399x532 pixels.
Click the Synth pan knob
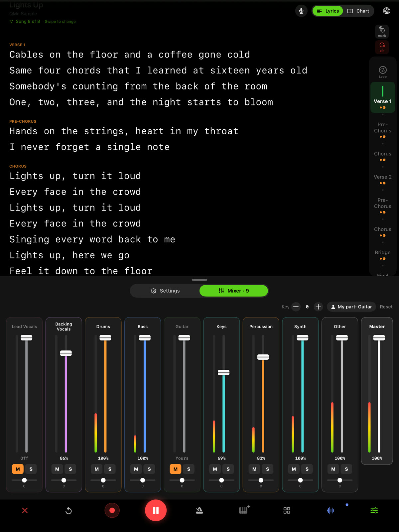click(x=300, y=480)
